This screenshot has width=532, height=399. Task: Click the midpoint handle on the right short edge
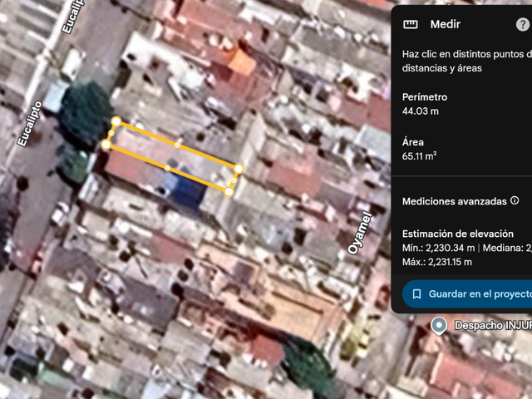pyautogui.click(x=234, y=180)
